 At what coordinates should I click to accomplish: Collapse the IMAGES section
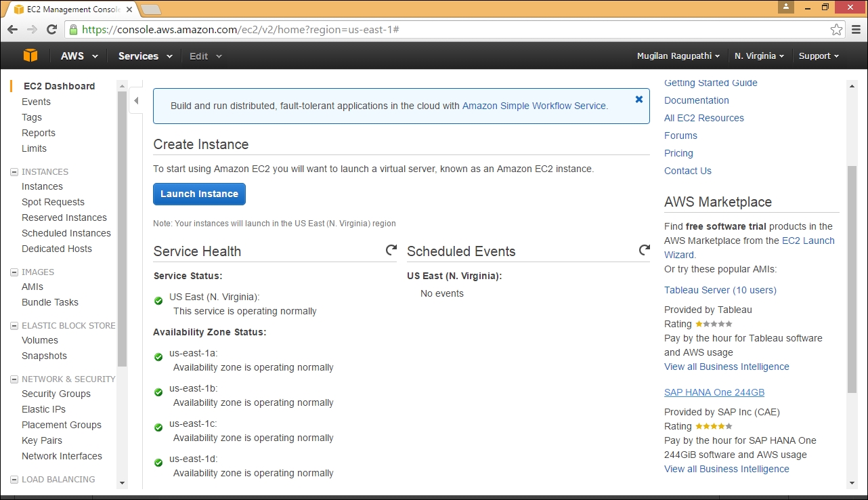pos(14,272)
